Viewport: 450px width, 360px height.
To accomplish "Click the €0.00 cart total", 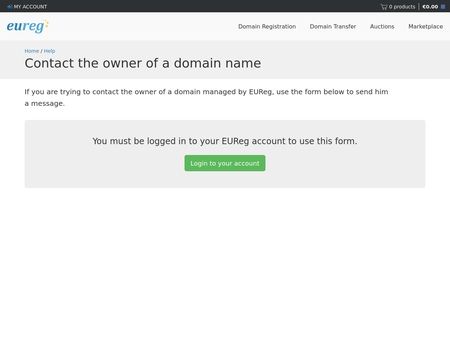I will [430, 7].
